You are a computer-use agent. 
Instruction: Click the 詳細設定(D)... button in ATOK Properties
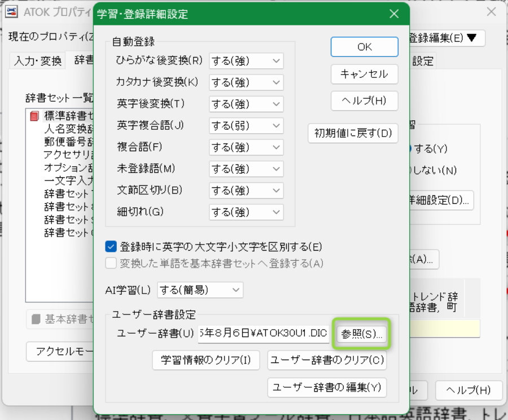tap(441, 200)
